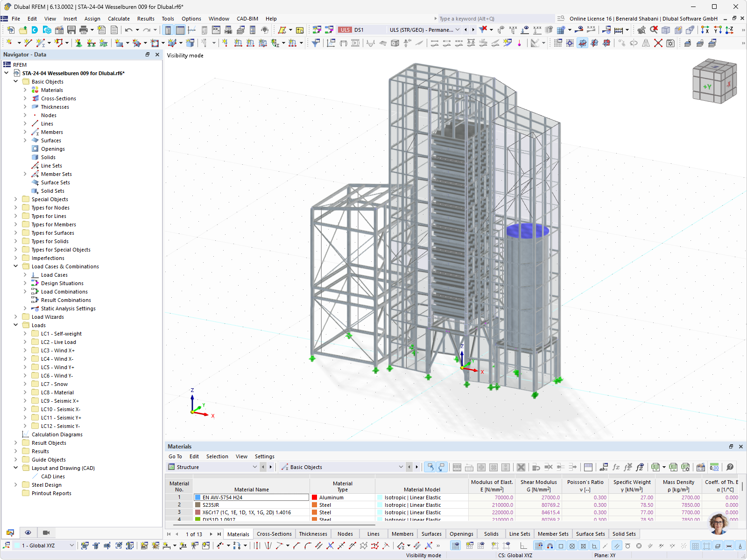Click the Help question mark icon in Materials toolbar
747x560 pixels.
pyautogui.click(x=729, y=467)
